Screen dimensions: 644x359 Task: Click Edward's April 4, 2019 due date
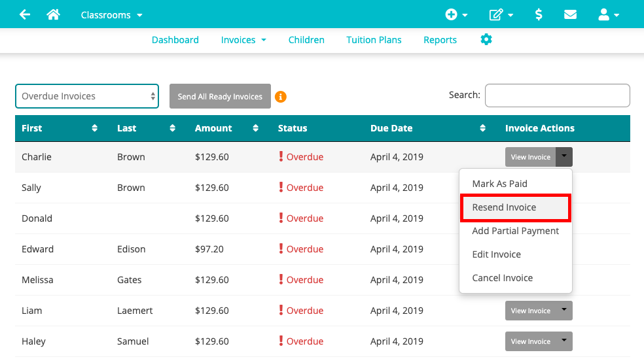click(x=397, y=249)
